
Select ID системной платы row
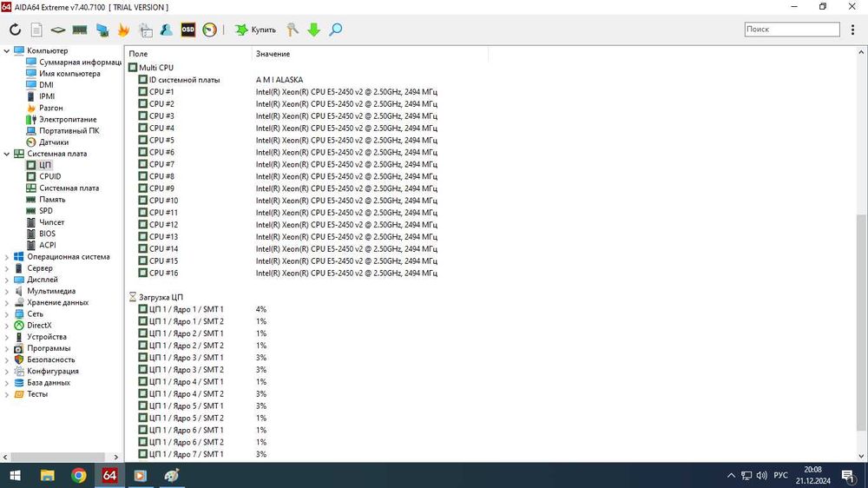(220, 80)
